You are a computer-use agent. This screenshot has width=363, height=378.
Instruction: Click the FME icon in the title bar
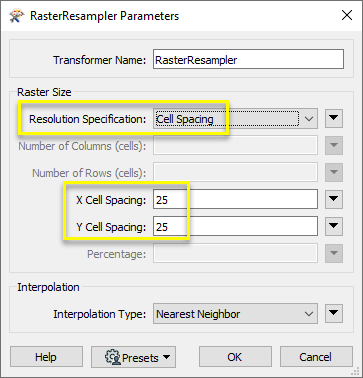[17, 16]
